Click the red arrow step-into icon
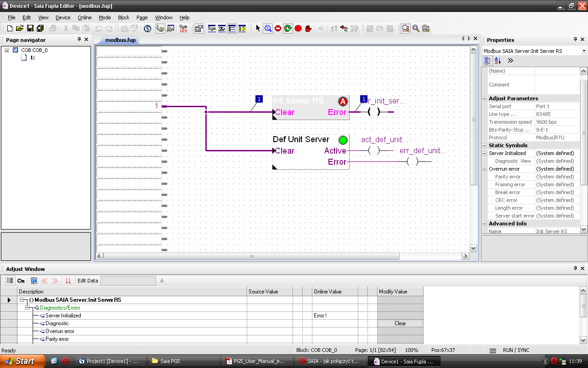The width and height of the screenshot is (588, 368). pyautogui.click(x=344, y=29)
